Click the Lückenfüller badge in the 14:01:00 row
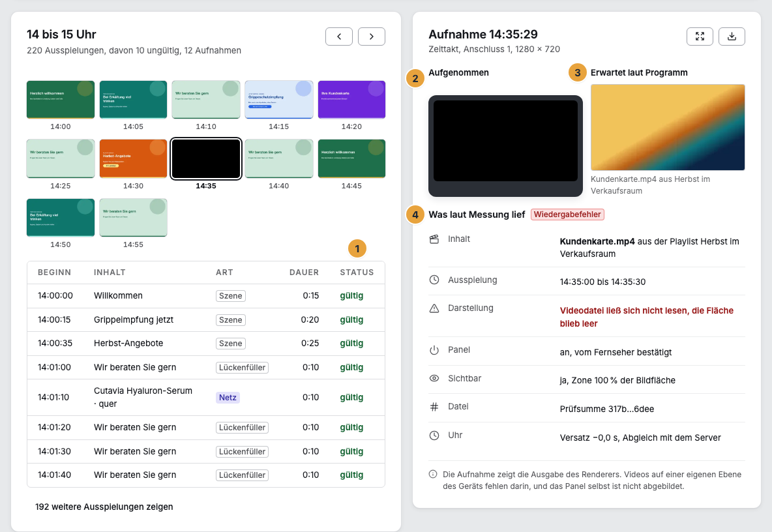 (x=243, y=368)
